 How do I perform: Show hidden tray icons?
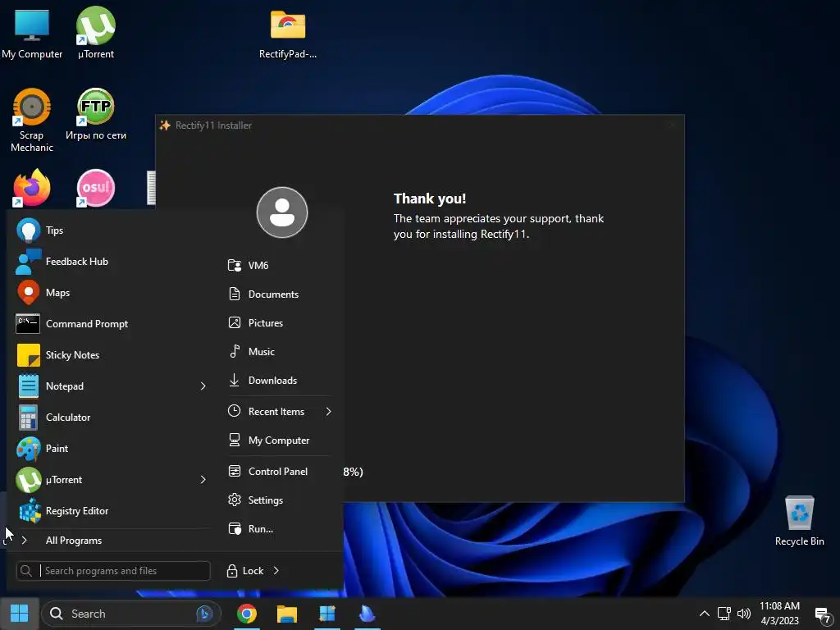coord(705,614)
